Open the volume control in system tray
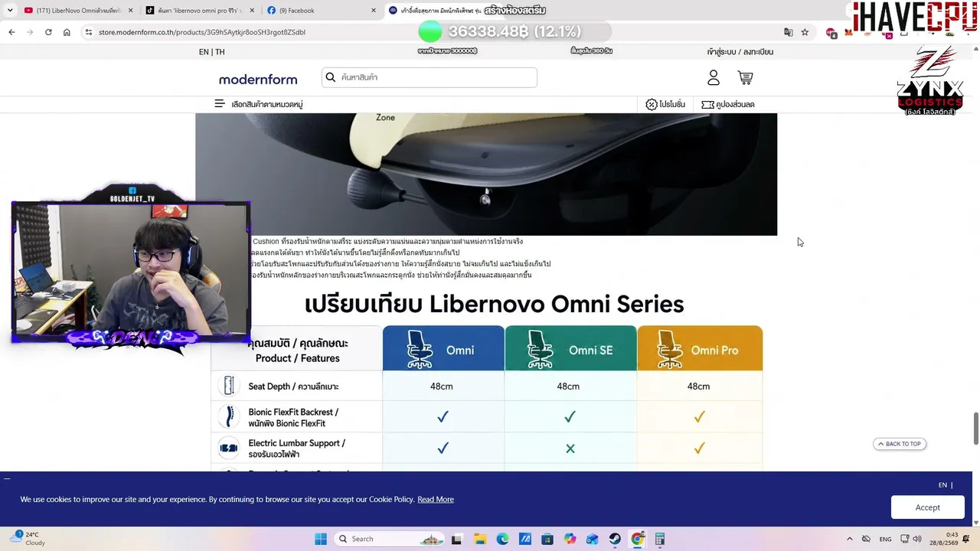 pyautogui.click(x=917, y=539)
